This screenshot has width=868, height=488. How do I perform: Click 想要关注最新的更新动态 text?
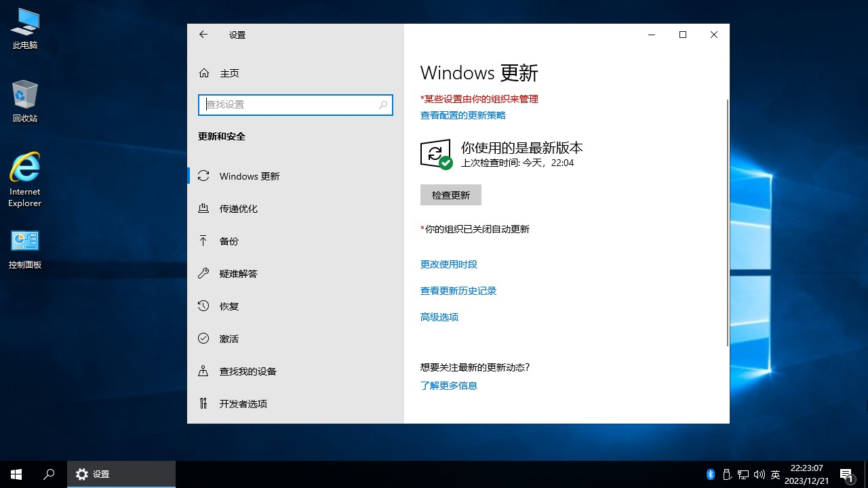[475, 367]
